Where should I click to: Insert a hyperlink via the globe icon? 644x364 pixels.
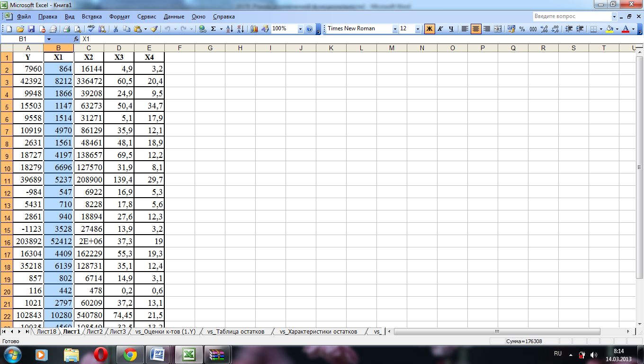pyautogui.click(x=203, y=29)
